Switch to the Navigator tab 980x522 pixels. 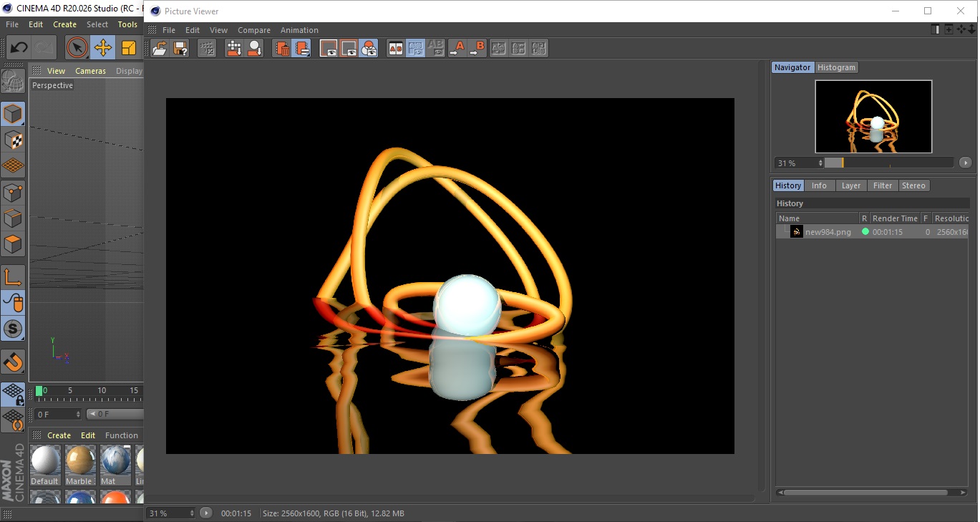click(x=792, y=67)
